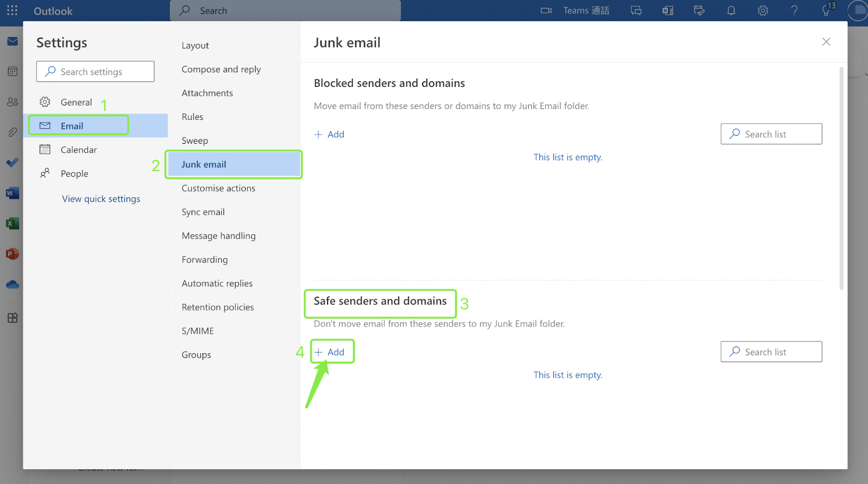Viewport: 868px width, 484px height.
Task: Add a safe sender or domain
Action: pos(329,352)
